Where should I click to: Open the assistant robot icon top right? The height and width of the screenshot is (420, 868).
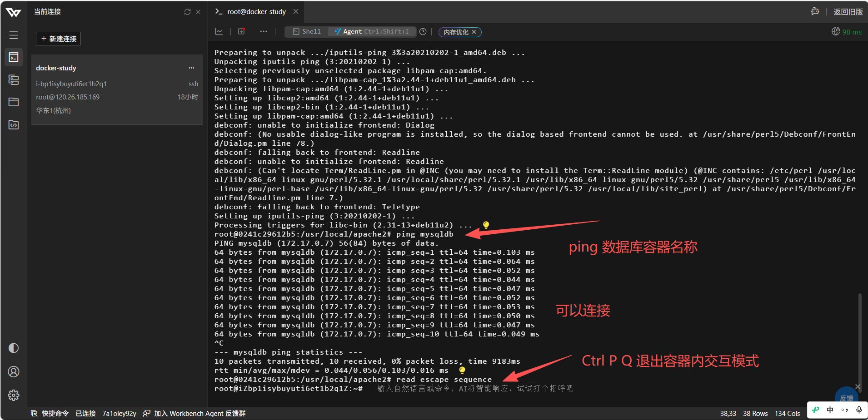[815, 12]
